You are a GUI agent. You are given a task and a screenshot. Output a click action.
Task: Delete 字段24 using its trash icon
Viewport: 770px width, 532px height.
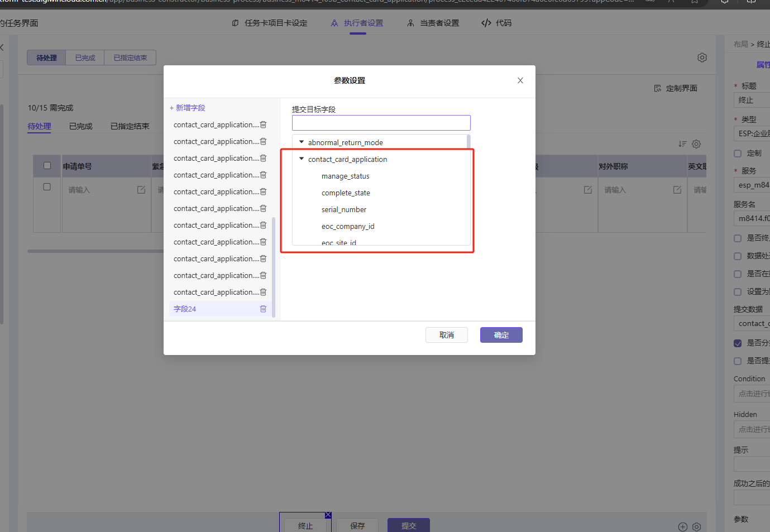pyautogui.click(x=264, y=309)
